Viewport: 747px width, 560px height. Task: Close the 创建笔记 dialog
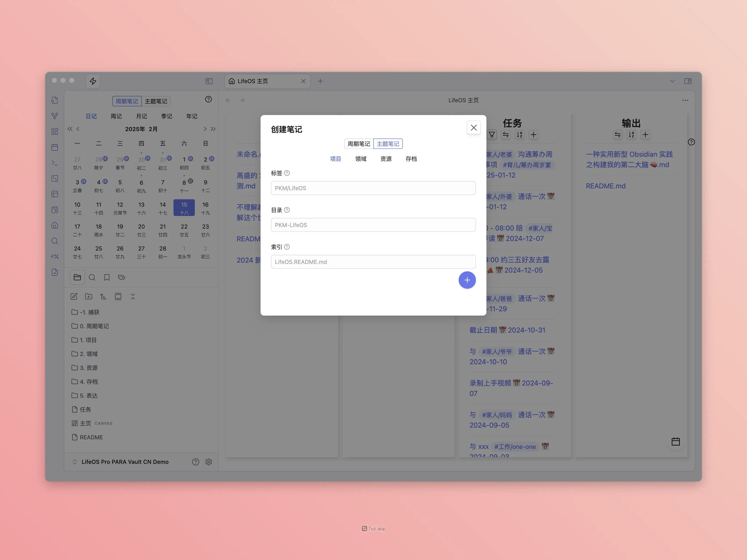tap(473, 128)
